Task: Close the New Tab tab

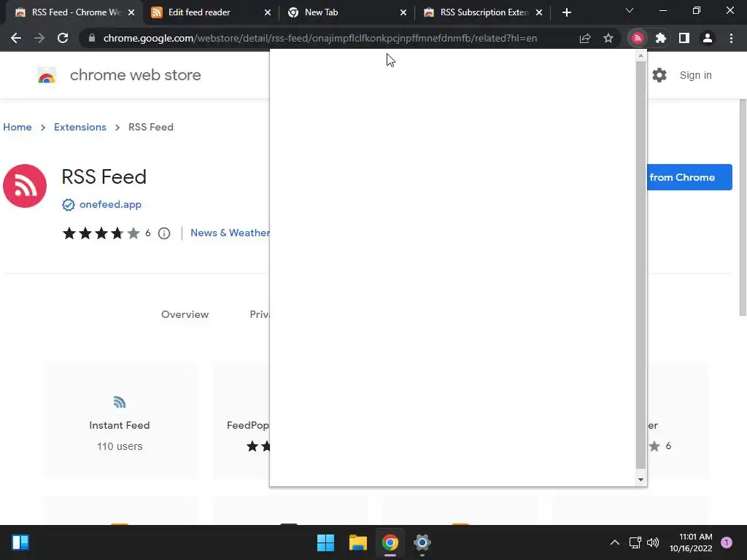Action: [403, 12]
